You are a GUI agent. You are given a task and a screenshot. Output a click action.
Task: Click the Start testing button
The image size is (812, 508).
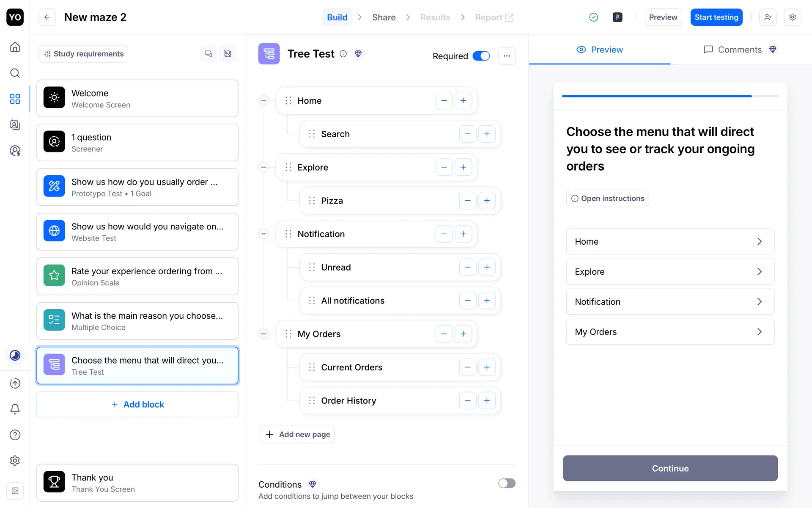(x=716, y=17)
